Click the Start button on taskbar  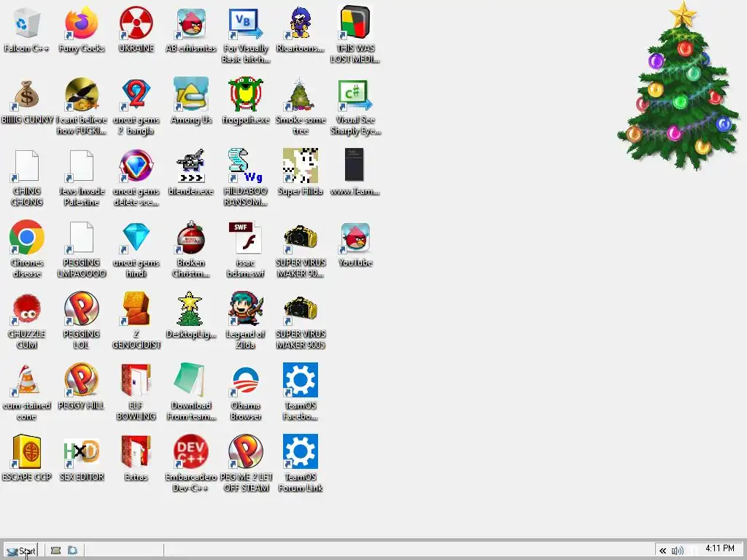tap(20, 551)
